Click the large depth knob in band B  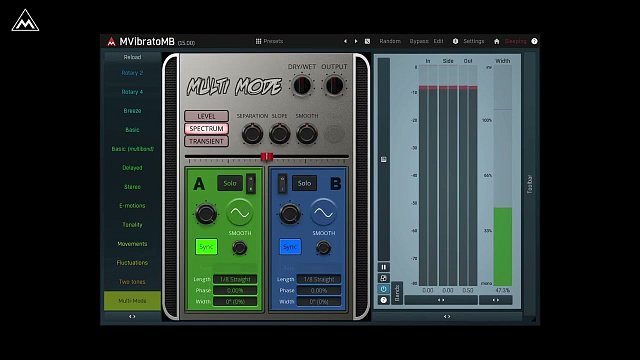pos(290,213)
